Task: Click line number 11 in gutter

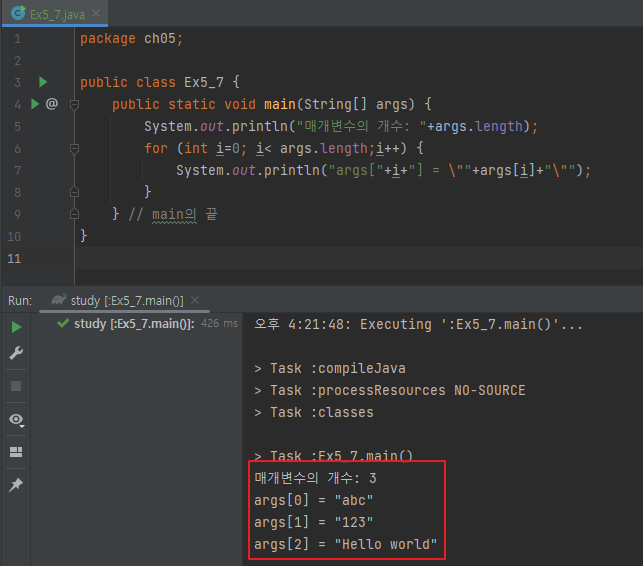Action: (x=14, y=258)
